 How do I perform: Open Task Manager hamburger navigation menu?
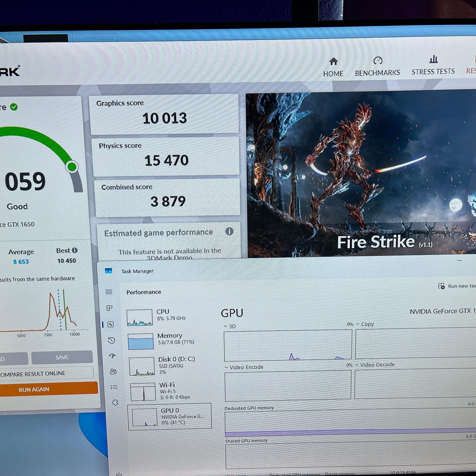click(109, 292)
